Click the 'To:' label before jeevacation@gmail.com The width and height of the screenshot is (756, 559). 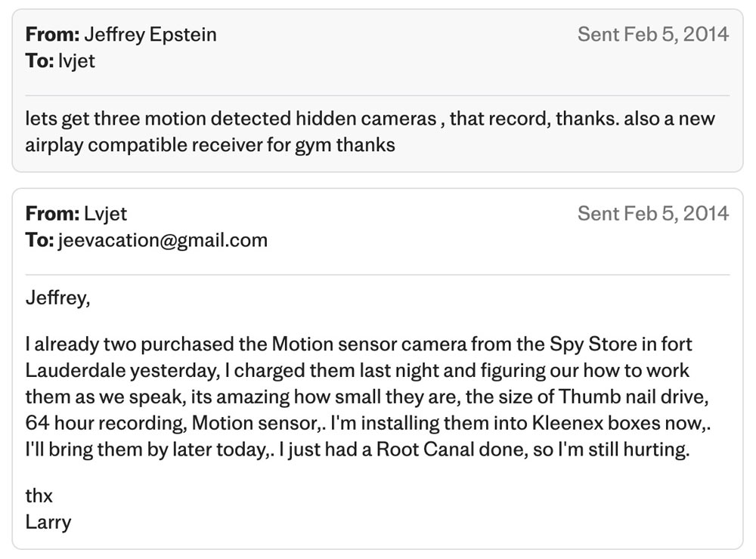pos(39,241)
